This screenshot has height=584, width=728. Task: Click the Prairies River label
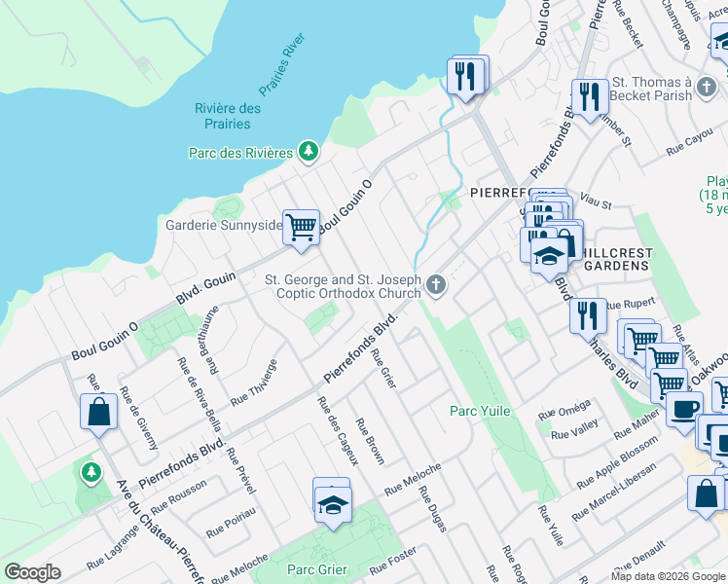pos(282,64)
